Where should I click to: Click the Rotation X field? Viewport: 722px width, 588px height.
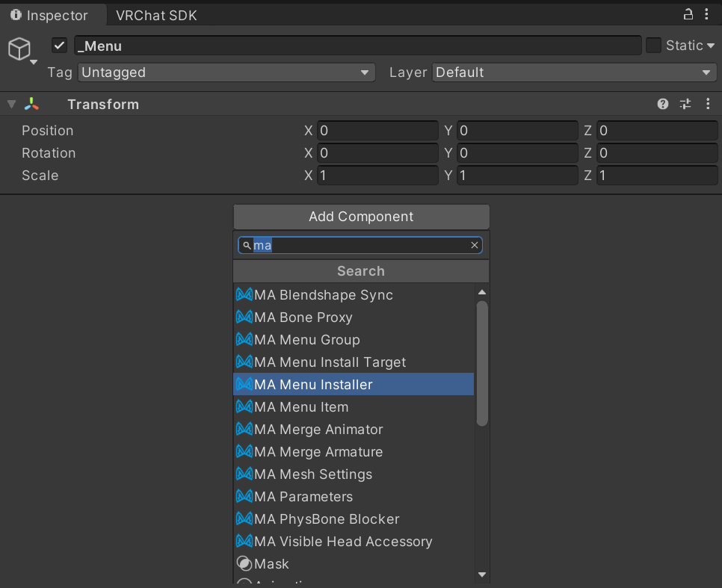377,153
